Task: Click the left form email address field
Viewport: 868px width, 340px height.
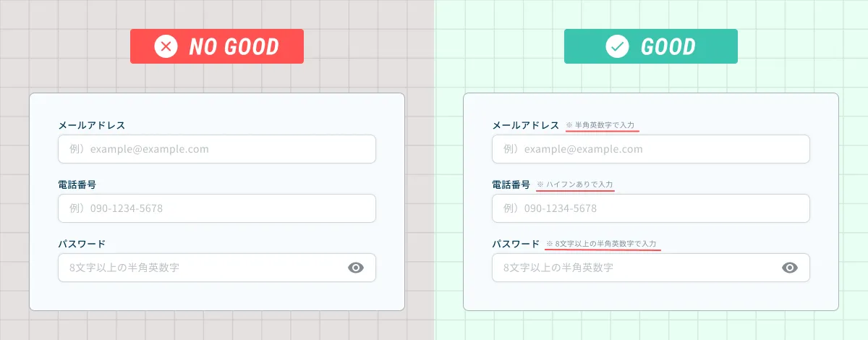Action: [217, 149]
